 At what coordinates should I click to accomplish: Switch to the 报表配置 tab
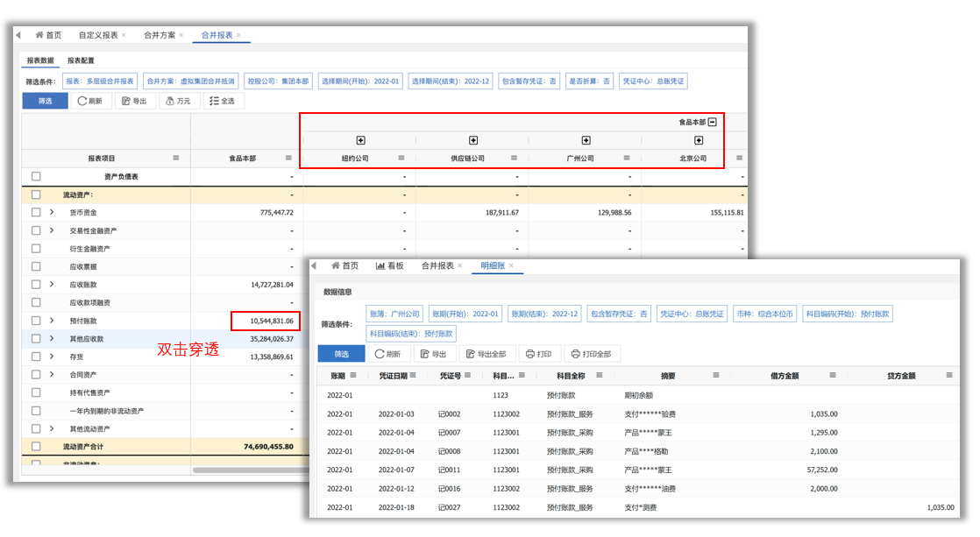click(x=81, y=60)
